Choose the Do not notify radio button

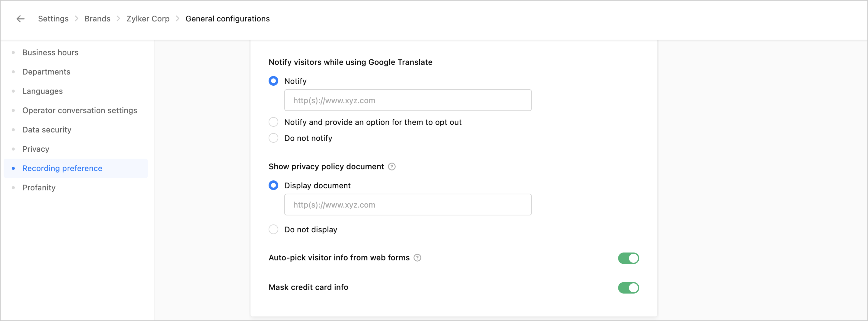tap(273, 138)
